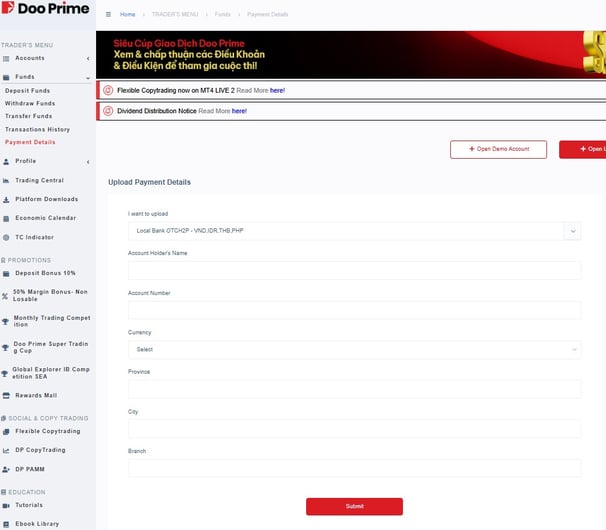Click the Ebook Library icon
This screenshot has height=530, width=606.
tap(6, 525)
